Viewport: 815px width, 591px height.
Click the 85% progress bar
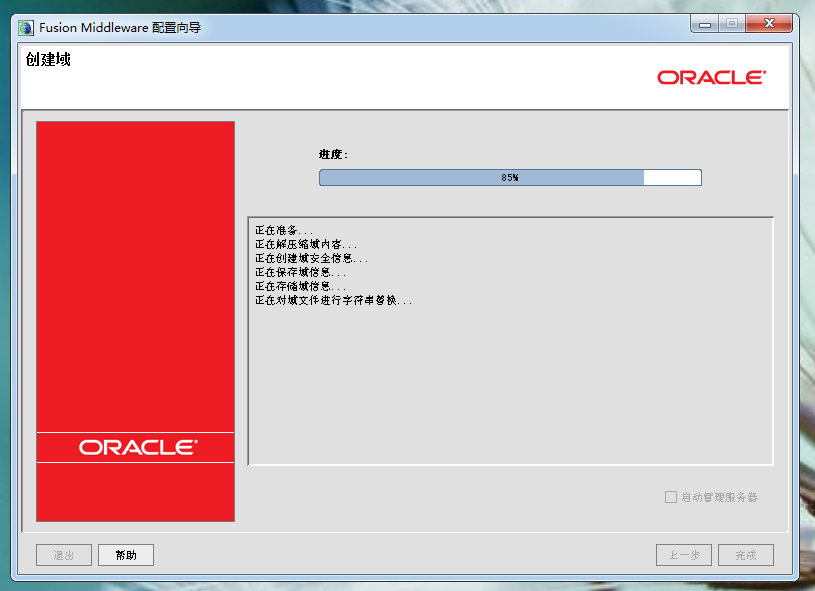point(510,177)
